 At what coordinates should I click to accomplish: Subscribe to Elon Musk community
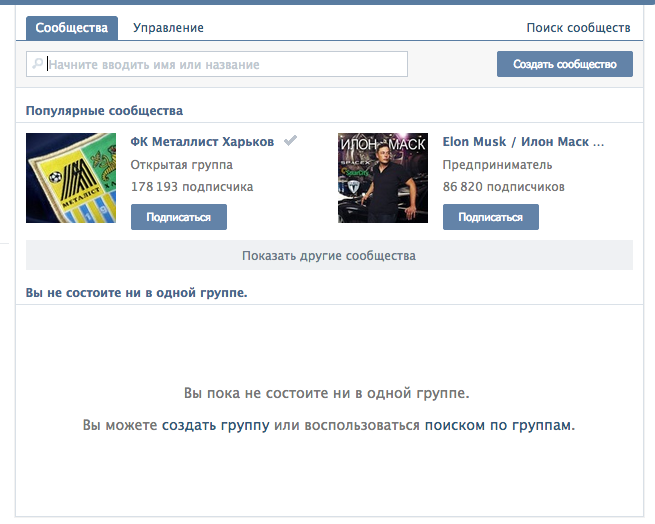(x=491, y=217)
